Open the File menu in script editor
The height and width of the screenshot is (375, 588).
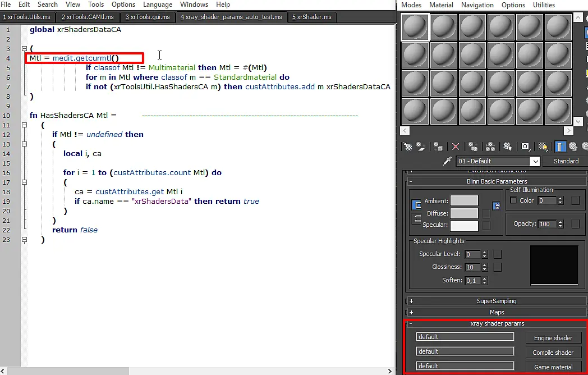pyautogui.click(x=6, y=4)
